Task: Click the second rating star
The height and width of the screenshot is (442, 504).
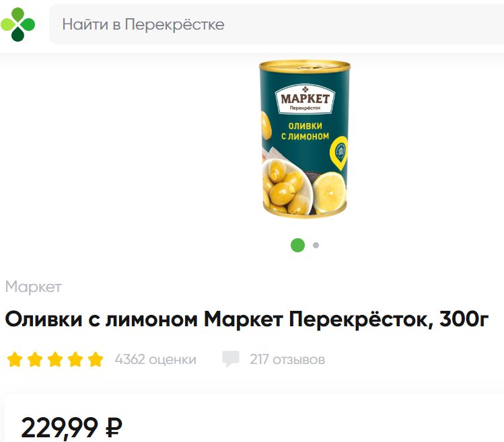Action: click(x=35, y=359)
